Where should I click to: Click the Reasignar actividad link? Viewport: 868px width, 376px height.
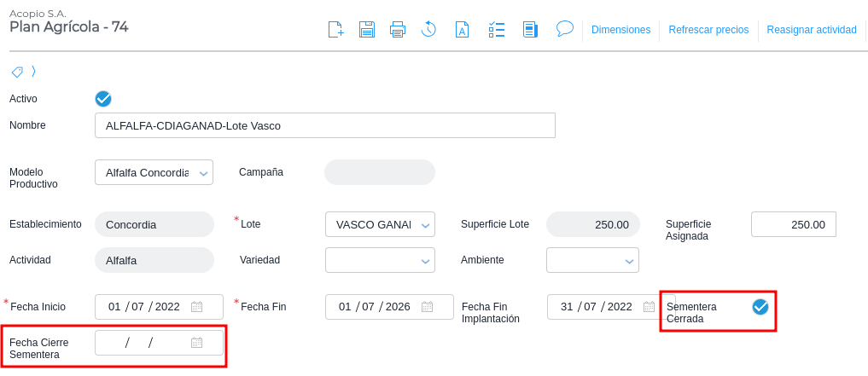click(812, 30)
